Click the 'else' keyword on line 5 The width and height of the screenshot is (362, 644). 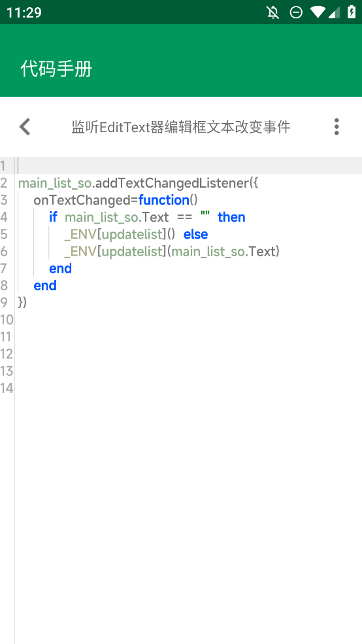[x=196, y=234]
